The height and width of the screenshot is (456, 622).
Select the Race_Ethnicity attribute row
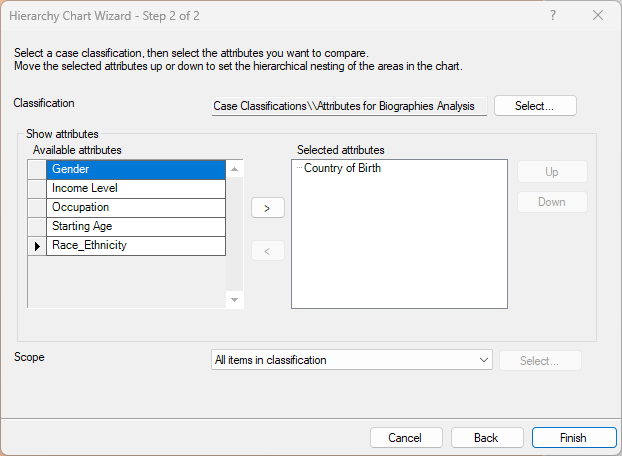[x=136, y=245]
